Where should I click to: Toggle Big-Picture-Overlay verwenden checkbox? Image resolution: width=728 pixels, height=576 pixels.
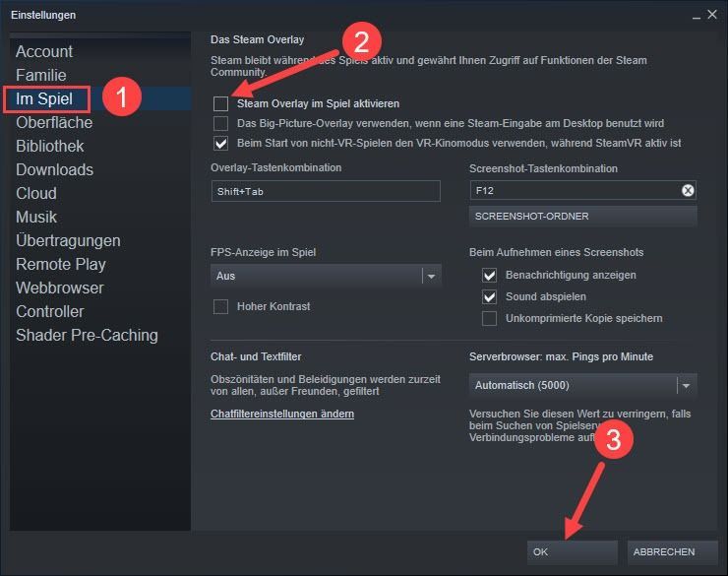221,123
